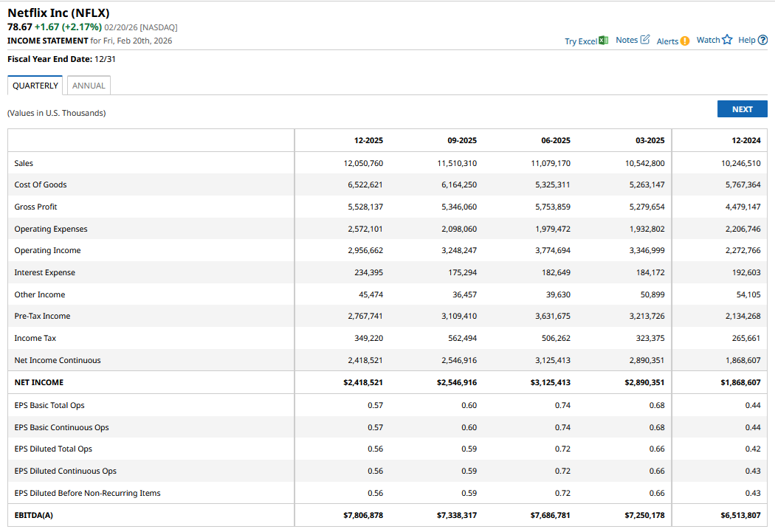Viewport: 775px width, 532px height.
Task: Click the Try Excel text link
Action: click(x=581, y=41)
